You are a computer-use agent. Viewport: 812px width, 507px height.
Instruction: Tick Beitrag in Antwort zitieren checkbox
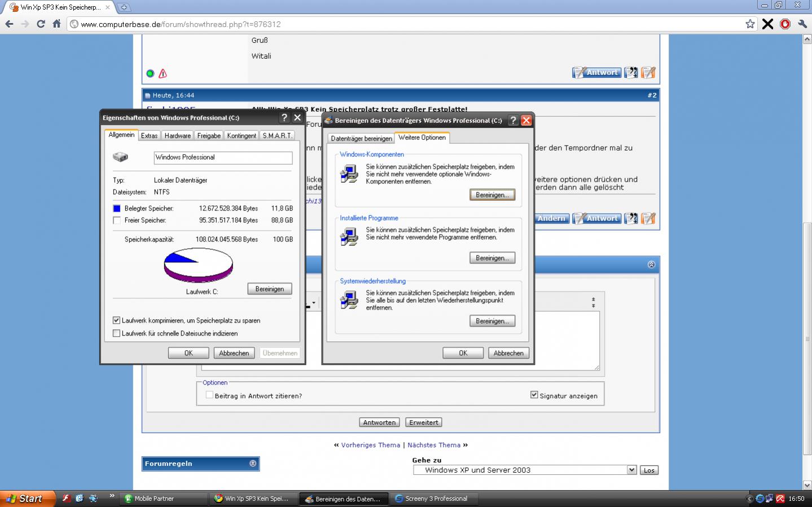(x=209, y=395)
